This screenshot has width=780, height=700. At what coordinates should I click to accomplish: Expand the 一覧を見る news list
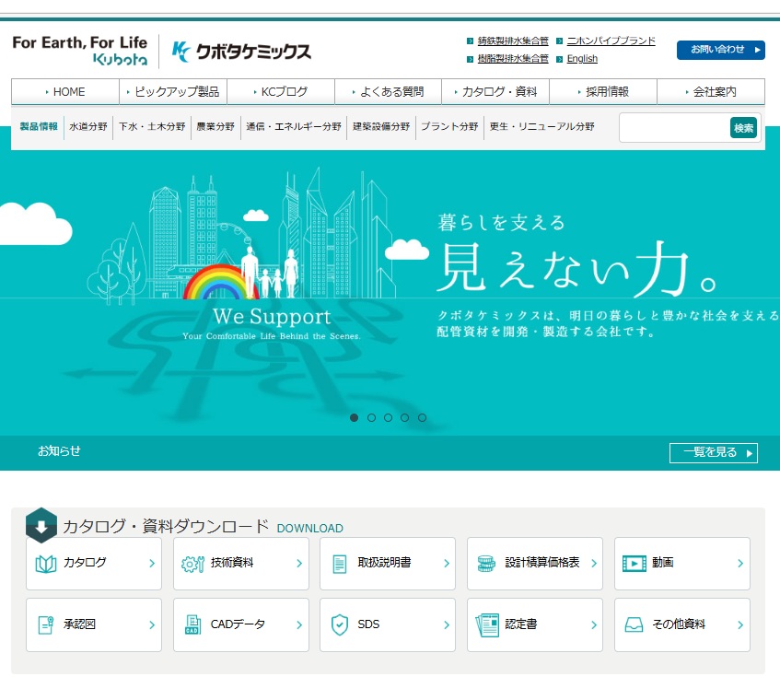click(713, 452)
